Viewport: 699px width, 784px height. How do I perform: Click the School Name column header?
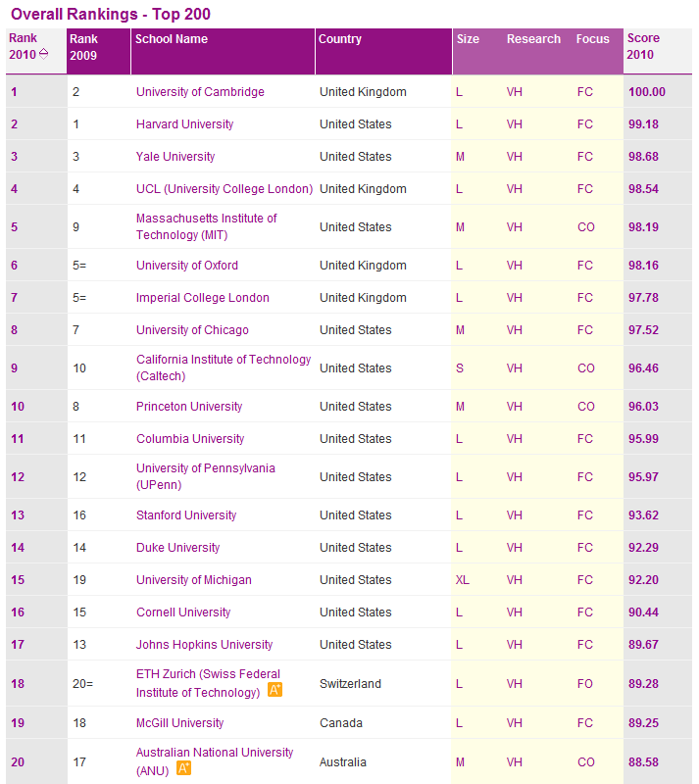tap(223, 52)
